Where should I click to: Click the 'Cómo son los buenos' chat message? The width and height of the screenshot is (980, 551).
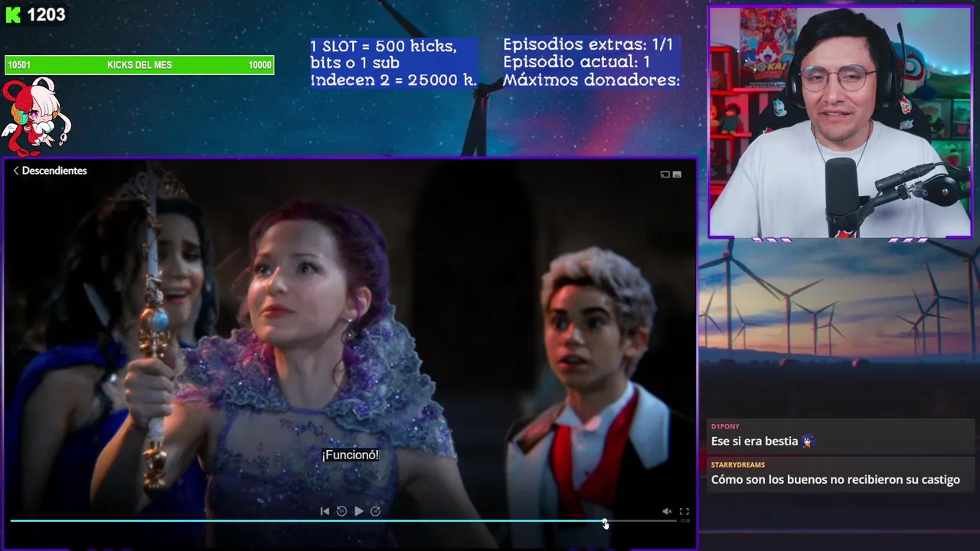[835, 480]
